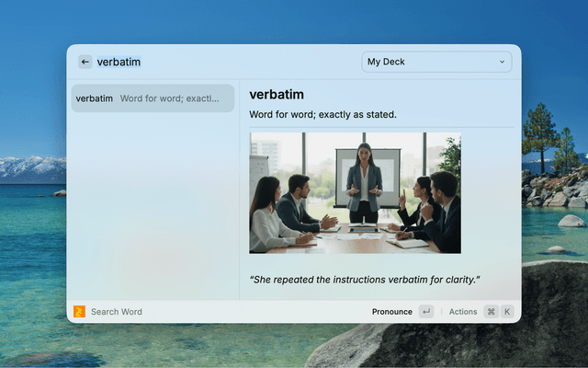Screen dimensions: 588x368
Task: Click the chevron on the deck selector
Action: coord(502,62)
